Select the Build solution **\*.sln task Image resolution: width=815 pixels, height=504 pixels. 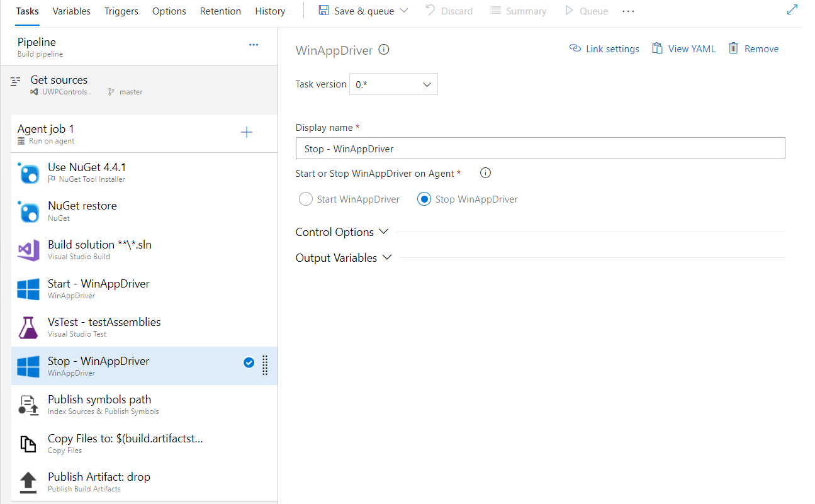click(144, 250)
